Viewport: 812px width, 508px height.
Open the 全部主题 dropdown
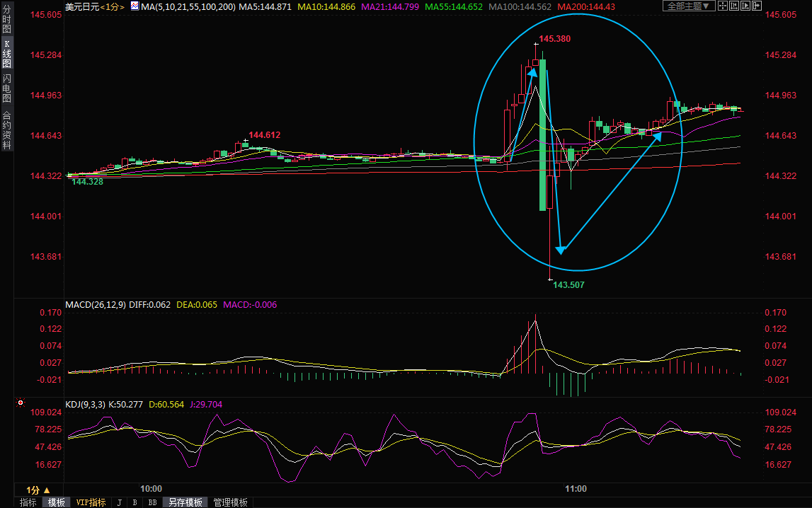coord(688,6)
